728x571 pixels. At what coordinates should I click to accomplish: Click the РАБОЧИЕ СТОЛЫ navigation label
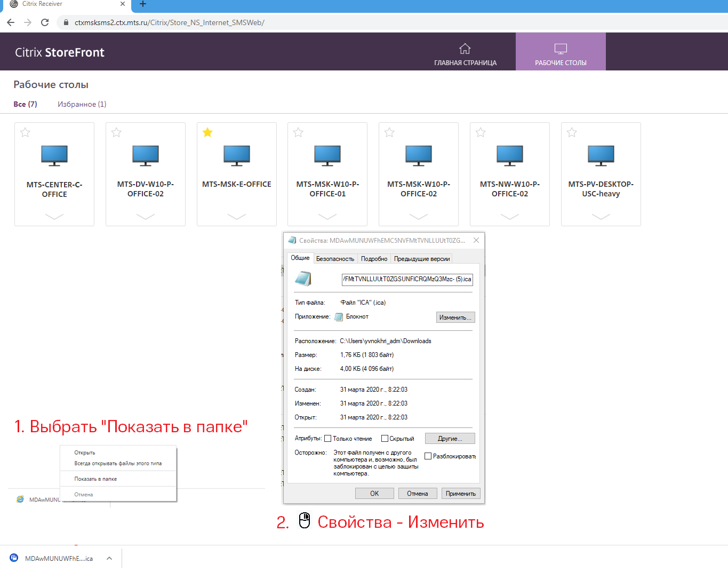point(561,63)
